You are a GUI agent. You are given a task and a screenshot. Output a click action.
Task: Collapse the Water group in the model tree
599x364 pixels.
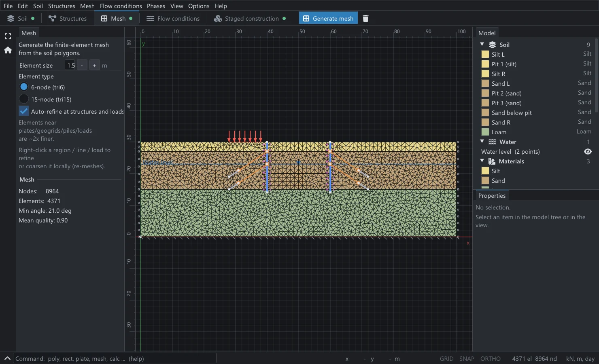click(482, 142)
